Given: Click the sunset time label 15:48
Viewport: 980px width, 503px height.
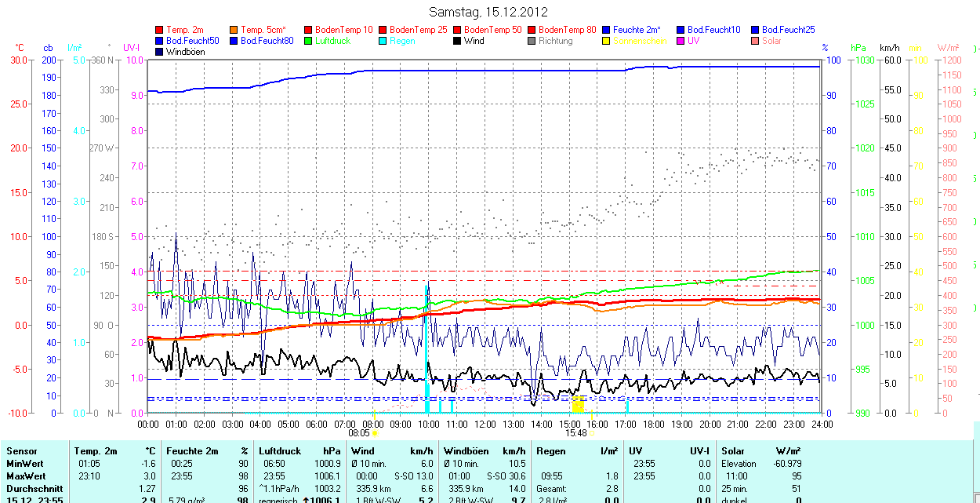Looking at the screenshot, I should pos(576,432).
